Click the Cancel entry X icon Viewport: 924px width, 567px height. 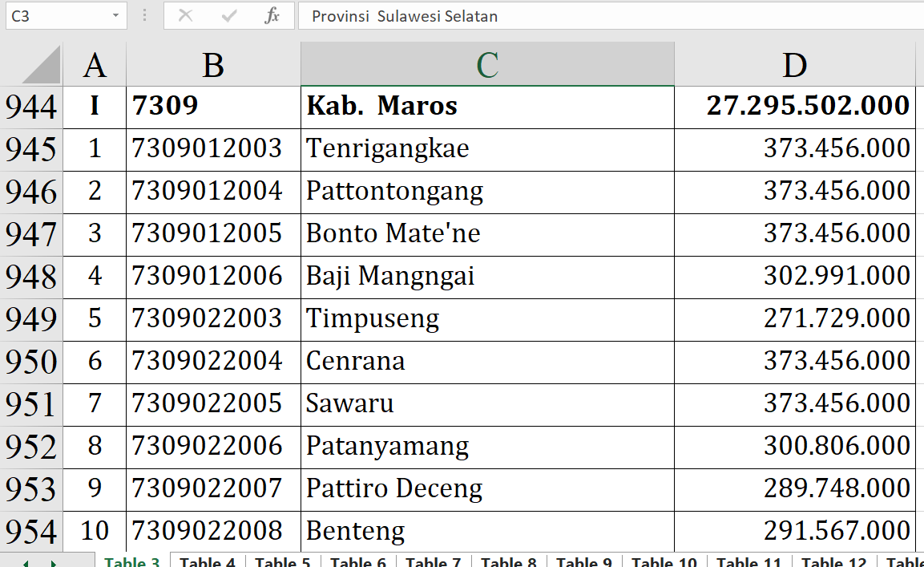(186, 16)
